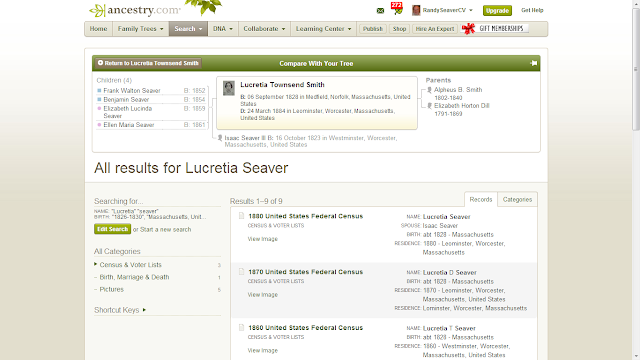Open 1860 United States Federal Census record

click(305, 328)
